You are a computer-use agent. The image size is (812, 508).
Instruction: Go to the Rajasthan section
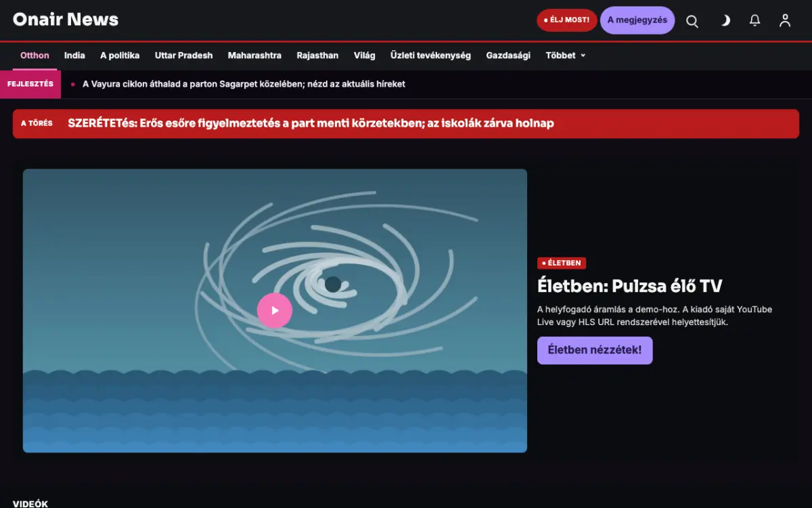(317, 56)
